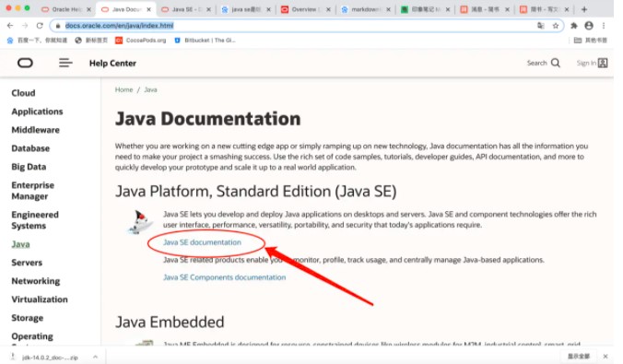Click the lock icon in address bar

[x=58, y=26]
